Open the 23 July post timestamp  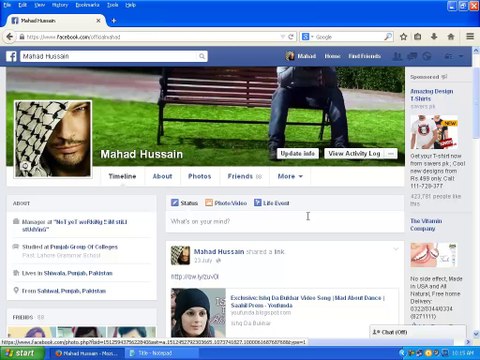(203, 260)
